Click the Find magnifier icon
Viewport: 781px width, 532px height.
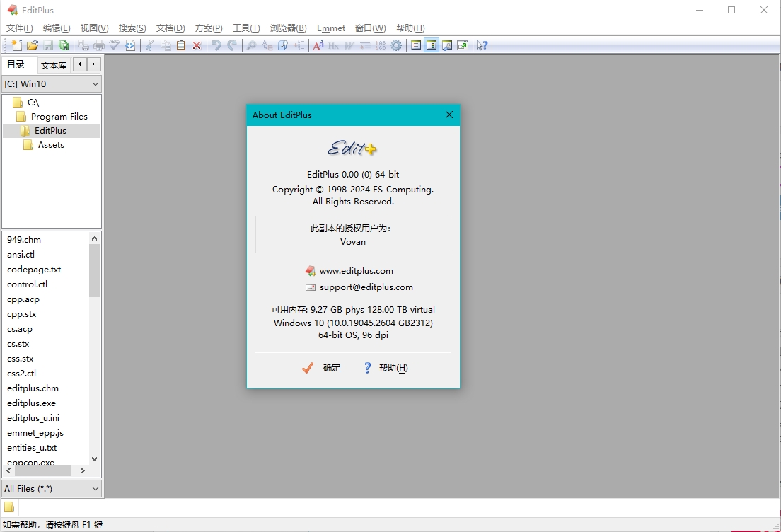[x=252, y=45]
